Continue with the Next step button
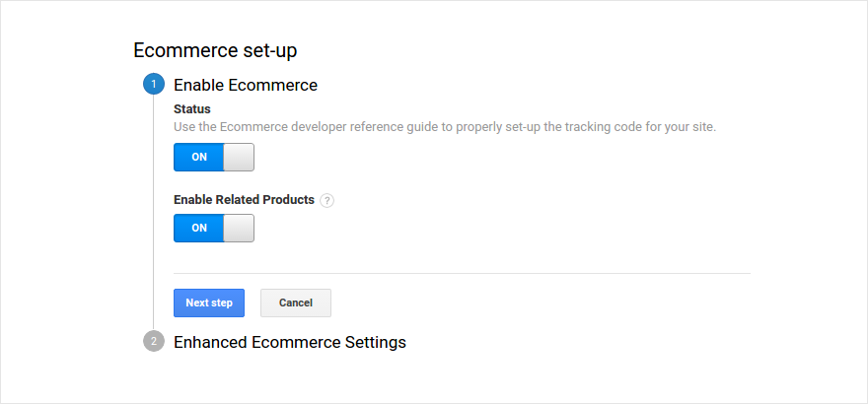 (209, 303)
